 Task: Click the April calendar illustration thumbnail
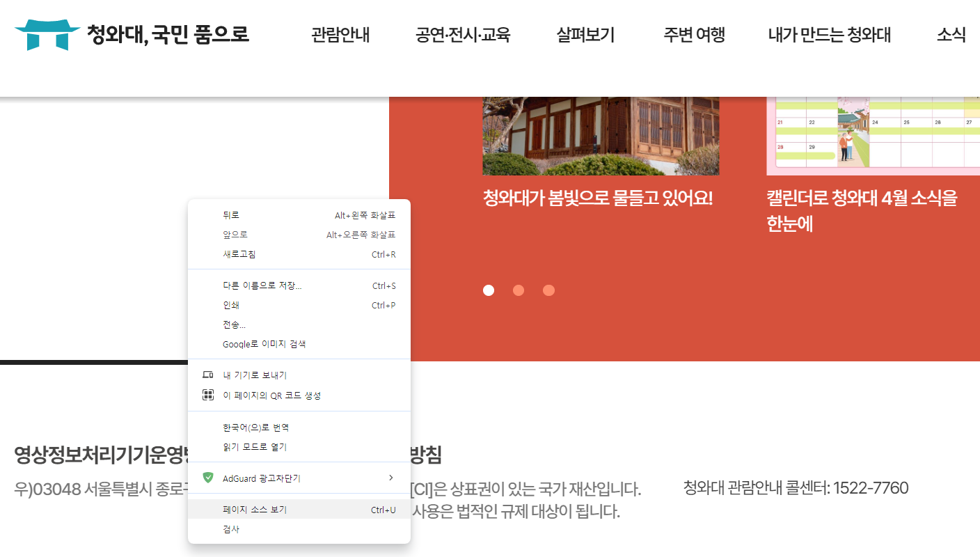point(873,136)
